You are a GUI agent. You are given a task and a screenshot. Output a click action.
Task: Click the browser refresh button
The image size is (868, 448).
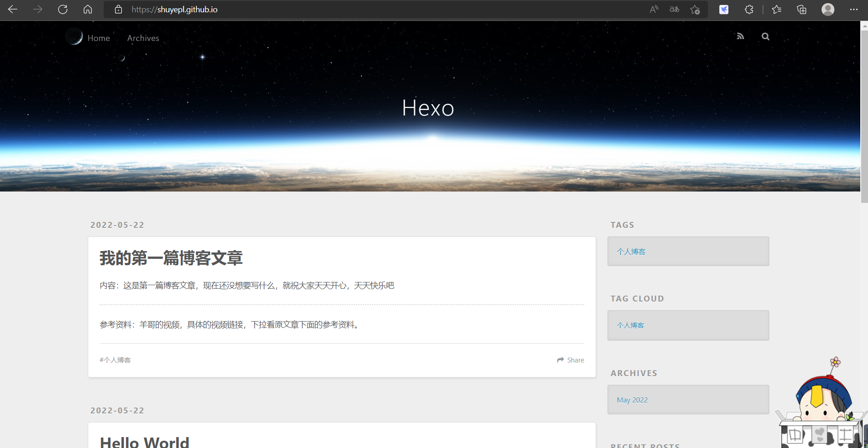pyautogui.click(x=63, y=10)
